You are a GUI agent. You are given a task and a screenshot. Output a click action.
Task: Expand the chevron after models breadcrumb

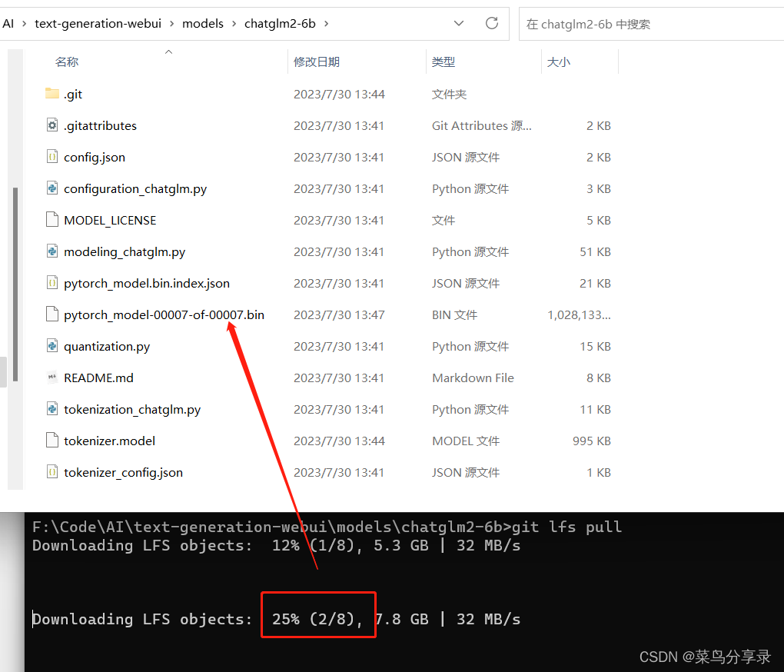234,24
